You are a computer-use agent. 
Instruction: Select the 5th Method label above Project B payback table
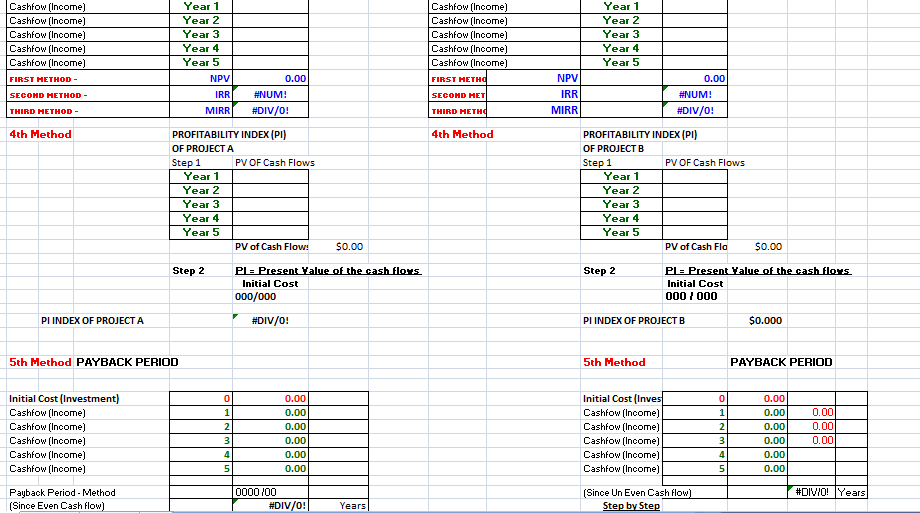(x=614, y=362)
